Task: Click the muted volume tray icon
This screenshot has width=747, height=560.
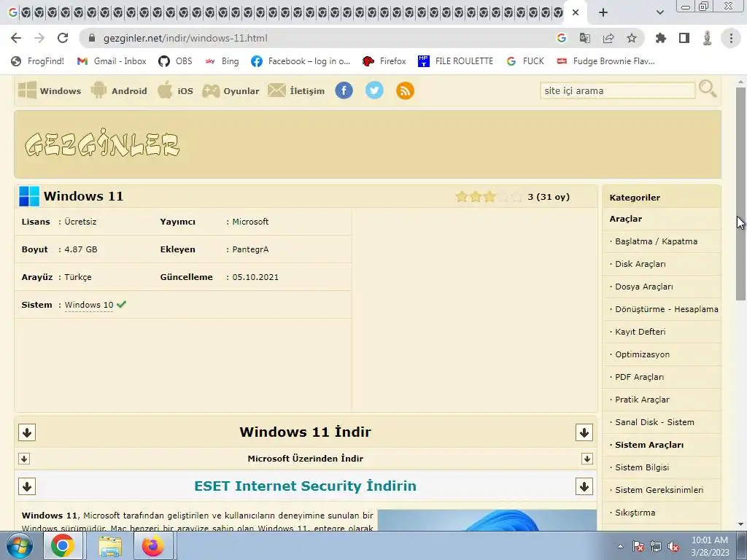Action: pyautogui.click(x=673, y=547)
